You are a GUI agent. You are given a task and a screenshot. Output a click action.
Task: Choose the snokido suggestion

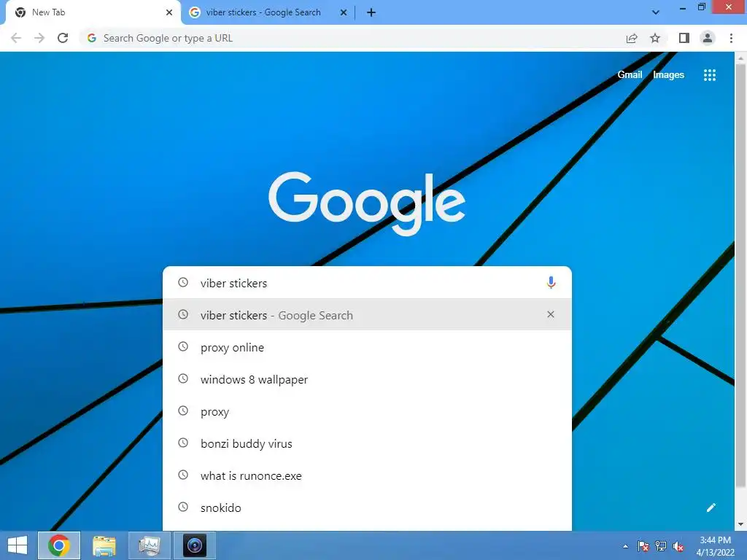(x=367, y=507)
